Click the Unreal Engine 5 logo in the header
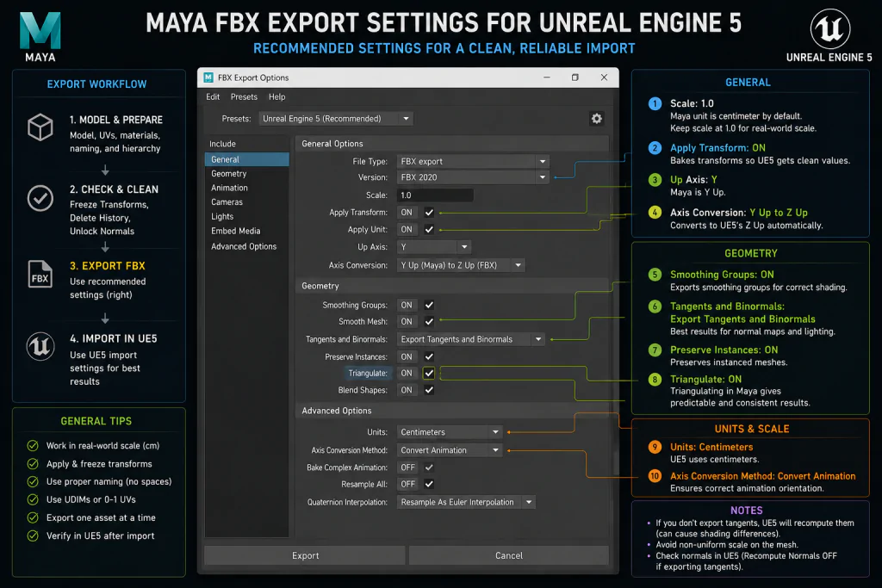The width and height of the screenshot is (882, 588). pyautogui.click(x=829, y=28)
